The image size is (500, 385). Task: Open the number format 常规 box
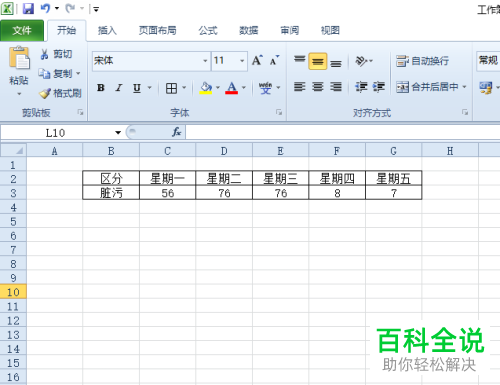488,61
